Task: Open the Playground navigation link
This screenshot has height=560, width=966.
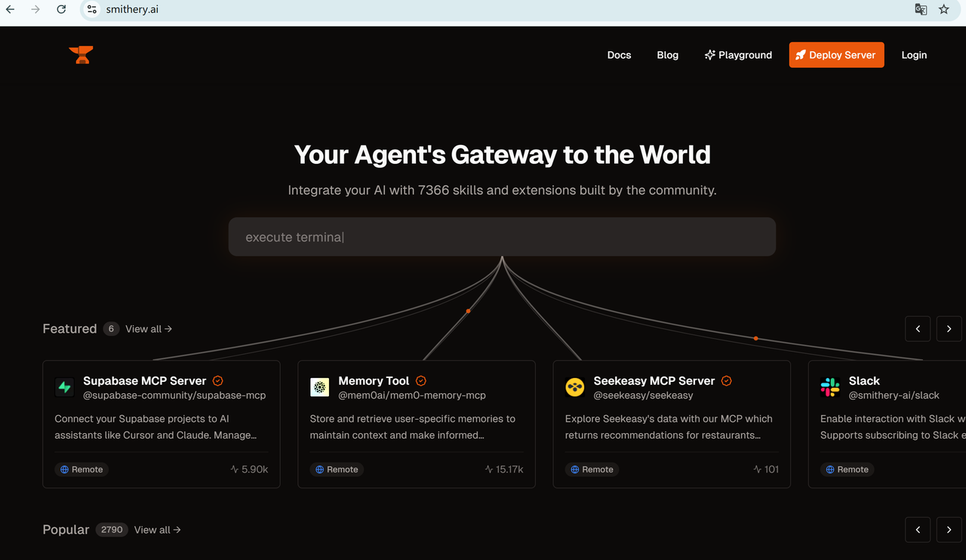Action: point(738,55)
